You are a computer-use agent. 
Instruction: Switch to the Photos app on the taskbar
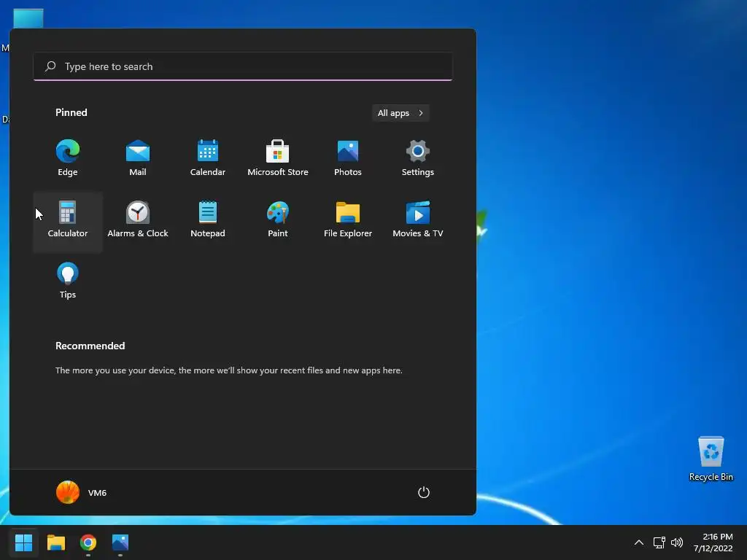[x=120, y=542]
